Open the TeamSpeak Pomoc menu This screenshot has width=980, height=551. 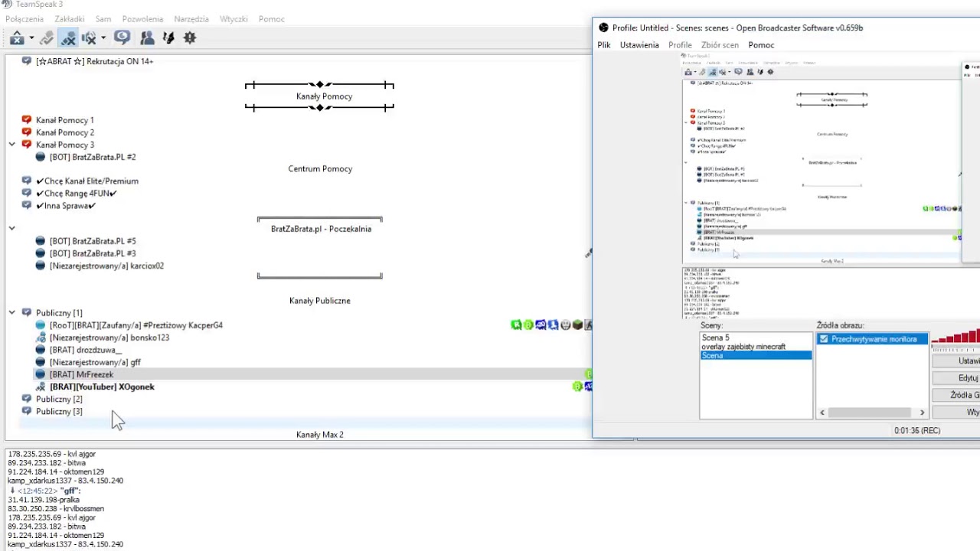pyautogui.click(x=272, y=19)
